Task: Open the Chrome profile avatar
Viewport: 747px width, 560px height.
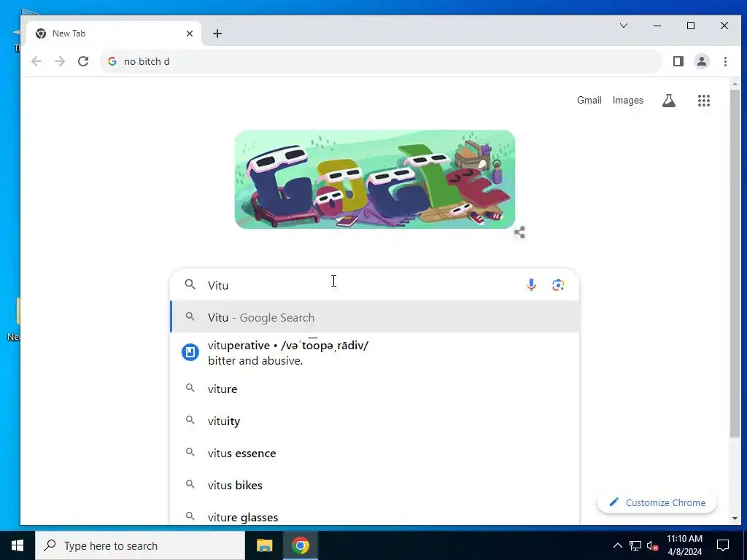Action: point(701,61)
